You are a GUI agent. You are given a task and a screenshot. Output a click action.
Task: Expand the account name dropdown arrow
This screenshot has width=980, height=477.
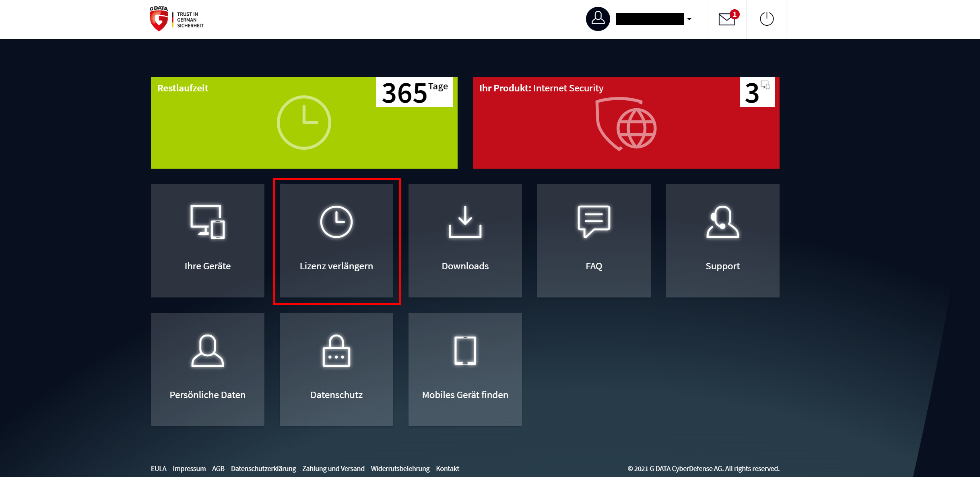pyautogui.click(x=689, y=19)
